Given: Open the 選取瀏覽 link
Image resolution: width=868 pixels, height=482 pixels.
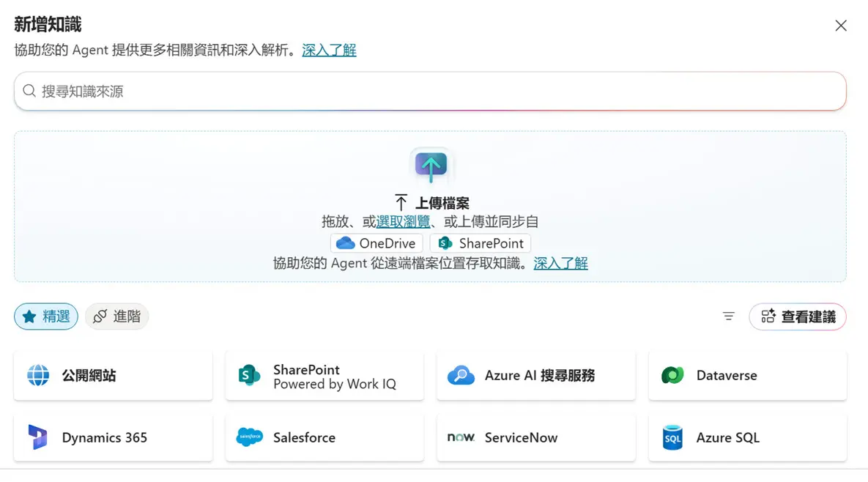Looking at the screenshot, I should 403,222.
